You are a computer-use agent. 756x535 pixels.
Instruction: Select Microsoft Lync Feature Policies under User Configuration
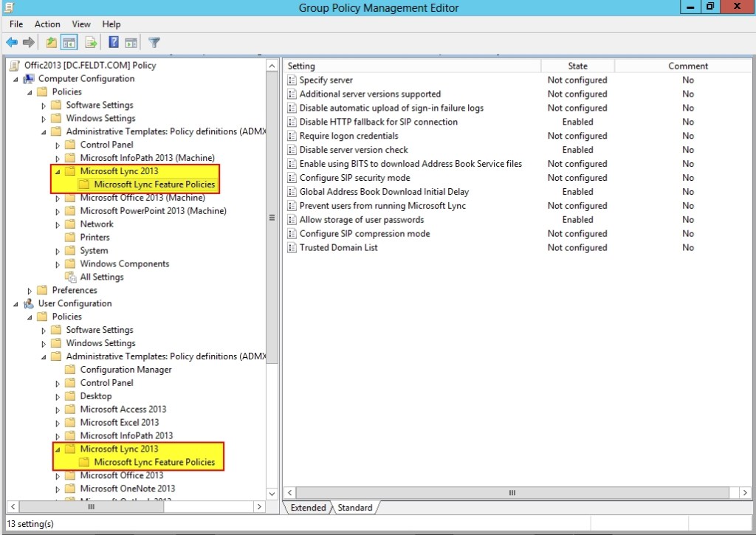[154, 463]
